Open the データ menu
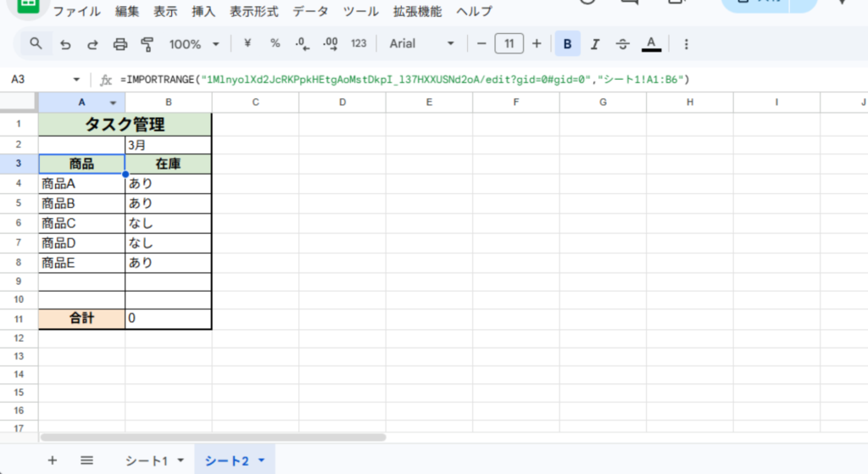This screenshot has height=474, width=868. point(310,12)
